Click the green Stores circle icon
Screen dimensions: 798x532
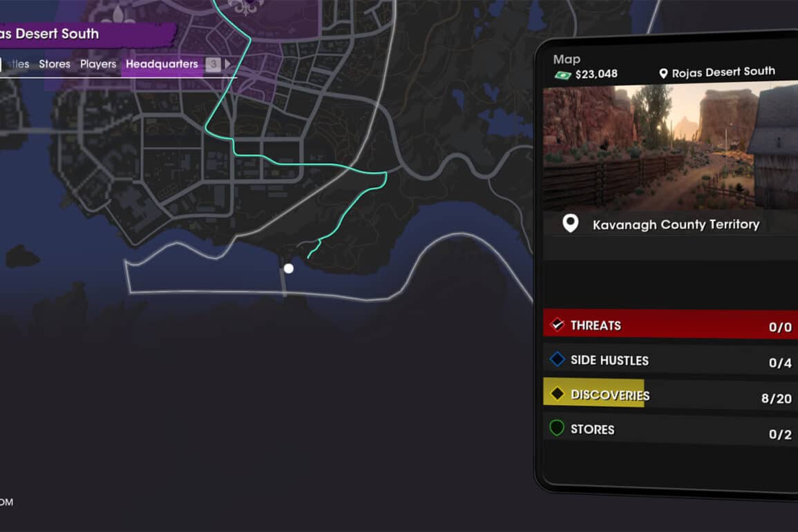click(x=557, y=428)
